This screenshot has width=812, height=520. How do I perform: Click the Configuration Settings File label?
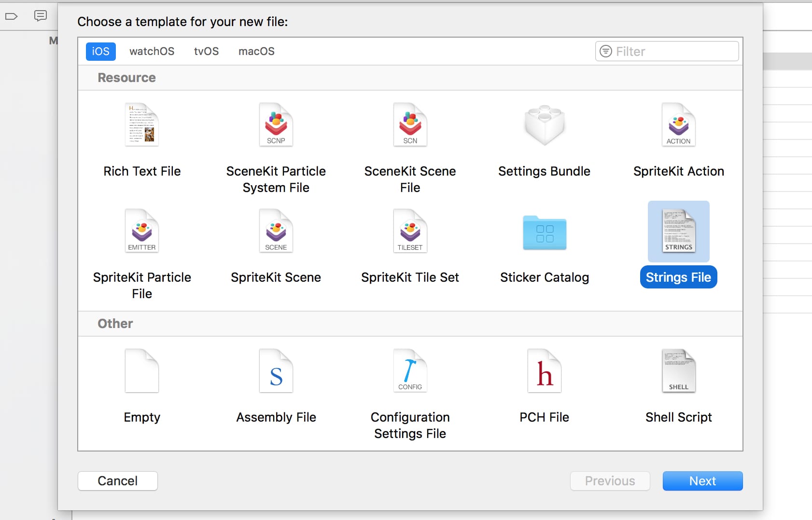(x=410, y=425)
